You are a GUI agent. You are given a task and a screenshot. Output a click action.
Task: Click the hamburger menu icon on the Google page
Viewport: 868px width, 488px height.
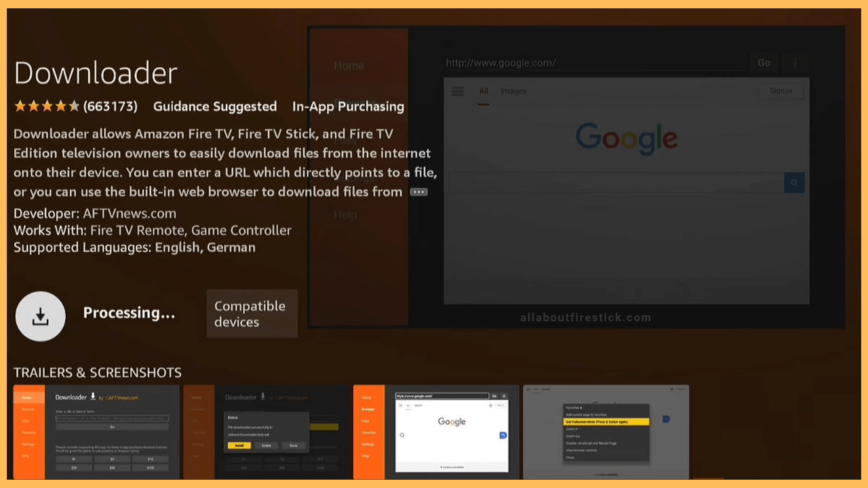pyautogui.click(x=457, y=91)
